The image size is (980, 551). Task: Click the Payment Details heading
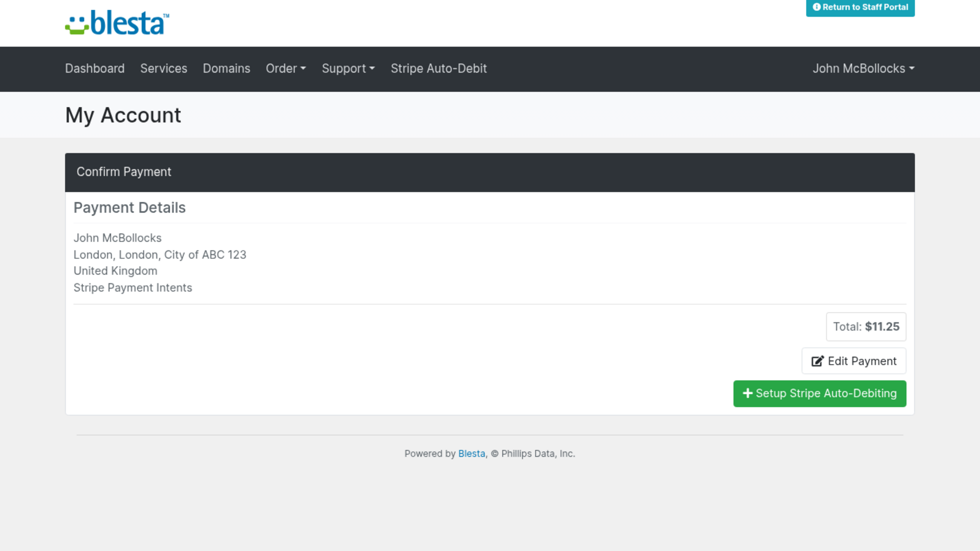130,208
